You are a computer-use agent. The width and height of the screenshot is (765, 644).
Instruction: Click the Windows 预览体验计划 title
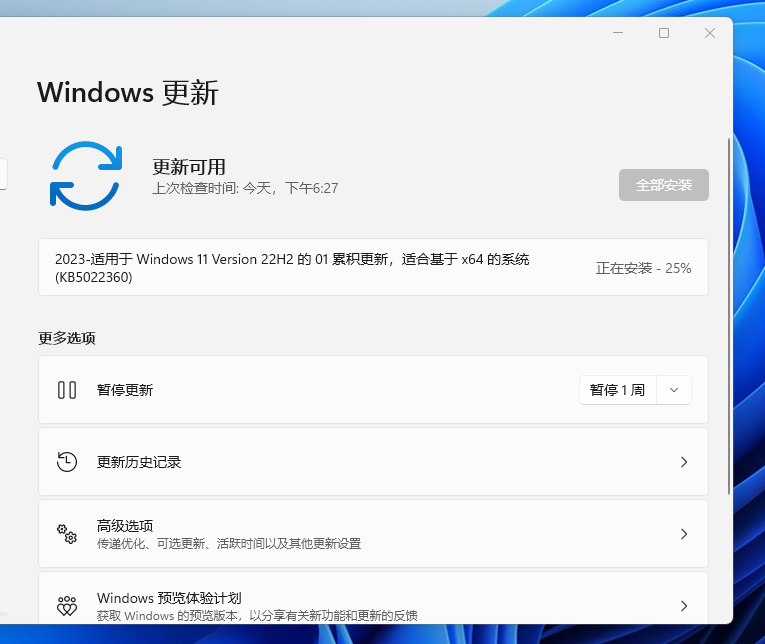coord(169,598)
